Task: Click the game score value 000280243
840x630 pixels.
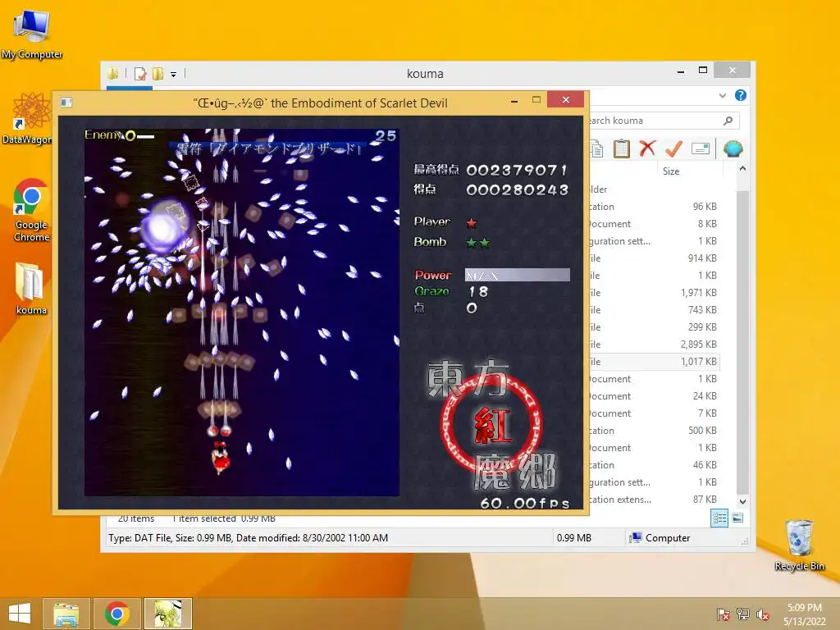Action: coord(517,189)
